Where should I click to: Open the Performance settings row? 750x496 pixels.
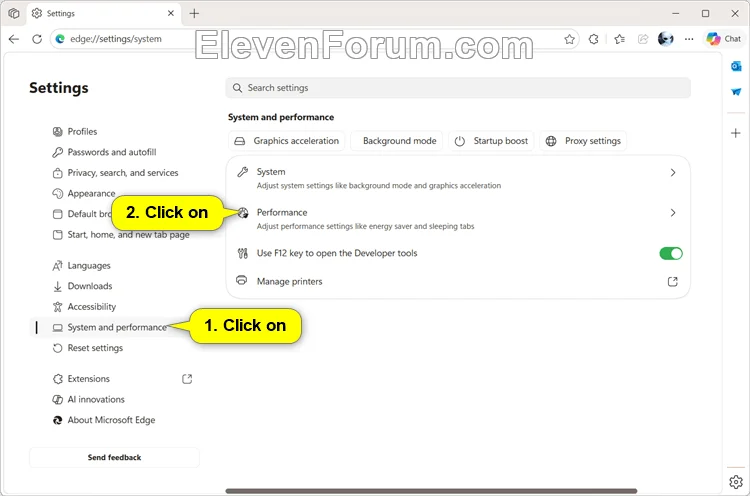[458, 219]
